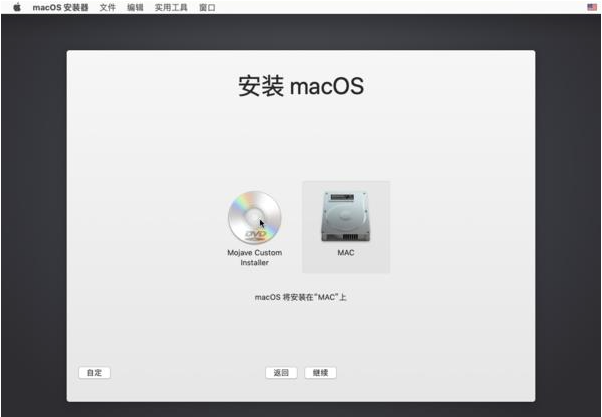This screenshot has width=602, height=417.
Task: Click the 安装 macOS heading
Action: [x=301, y=86]
